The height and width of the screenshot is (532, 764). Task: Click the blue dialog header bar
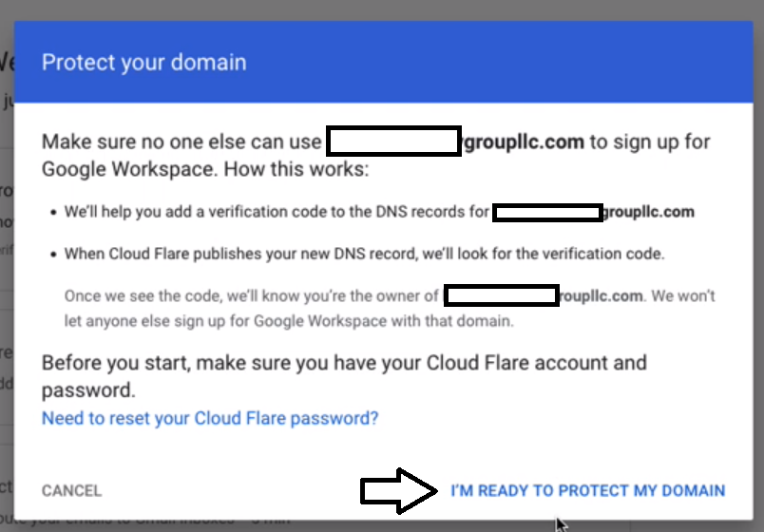tap(384, 62)
